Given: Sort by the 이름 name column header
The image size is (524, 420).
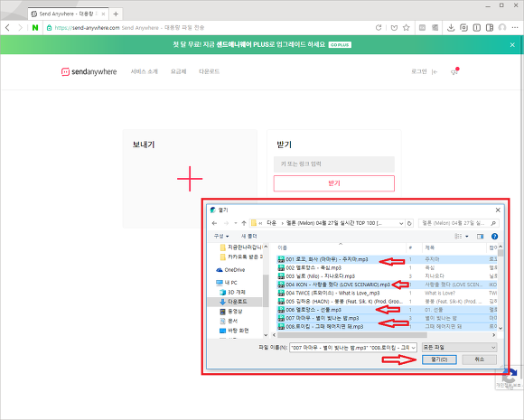Looking at the screenshot, I should [x=283, y=247].
